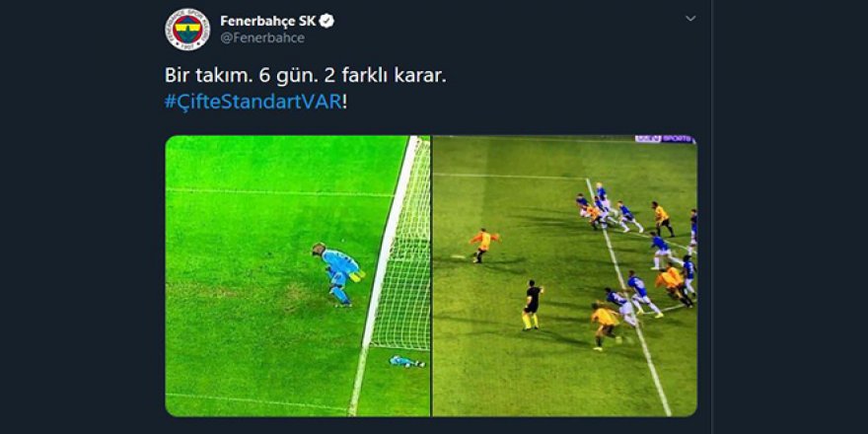The width and height of the screenshot is (868, 434).
Task: Click the blue verified badge icon
Action: (326, 21)
